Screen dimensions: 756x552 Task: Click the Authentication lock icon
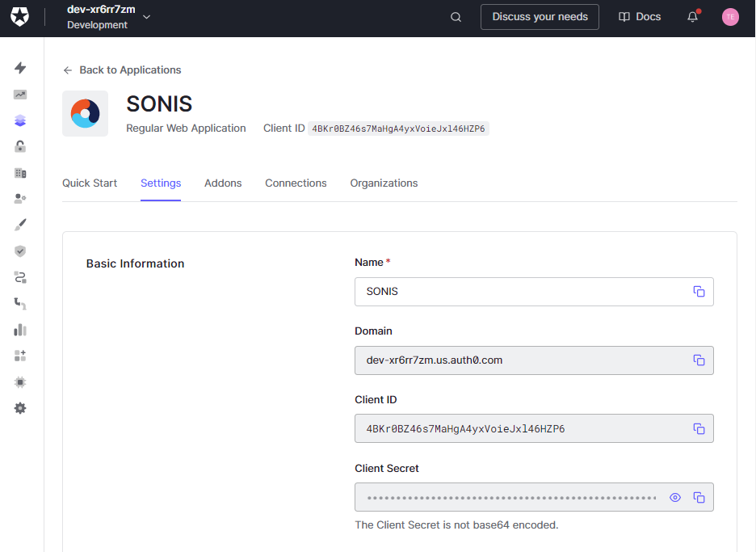20,146
